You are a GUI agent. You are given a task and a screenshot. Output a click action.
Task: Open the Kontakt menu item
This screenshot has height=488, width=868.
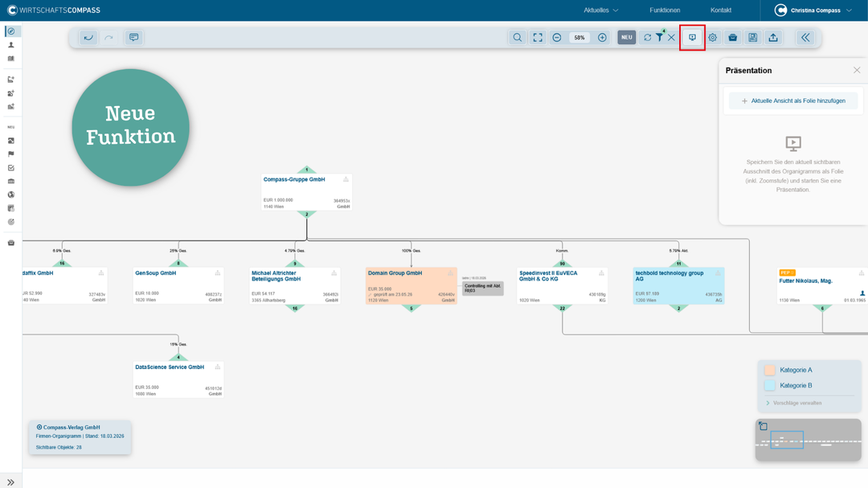coord(721,10)
